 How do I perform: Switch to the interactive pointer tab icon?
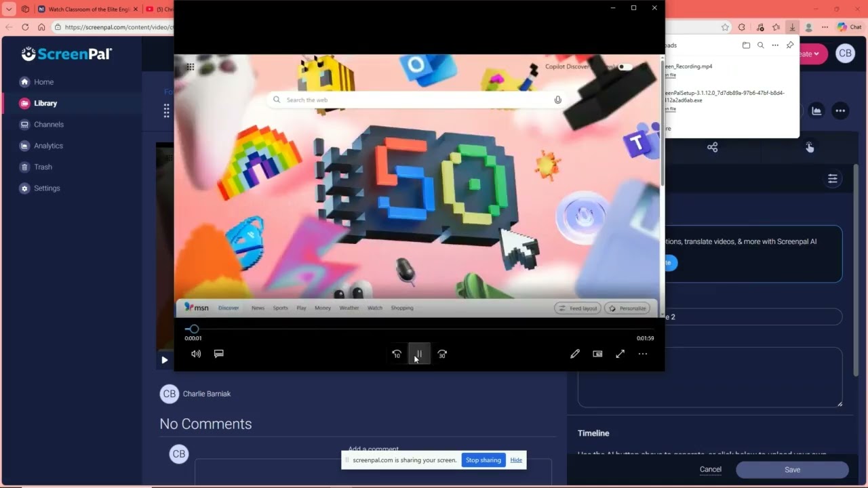point(810,147)
